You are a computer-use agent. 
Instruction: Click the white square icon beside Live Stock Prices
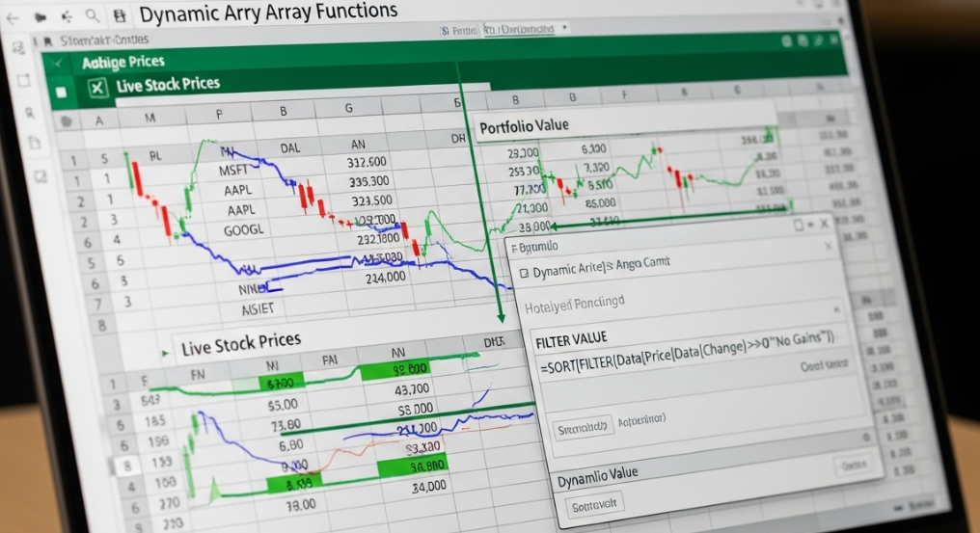coord(62,93)
